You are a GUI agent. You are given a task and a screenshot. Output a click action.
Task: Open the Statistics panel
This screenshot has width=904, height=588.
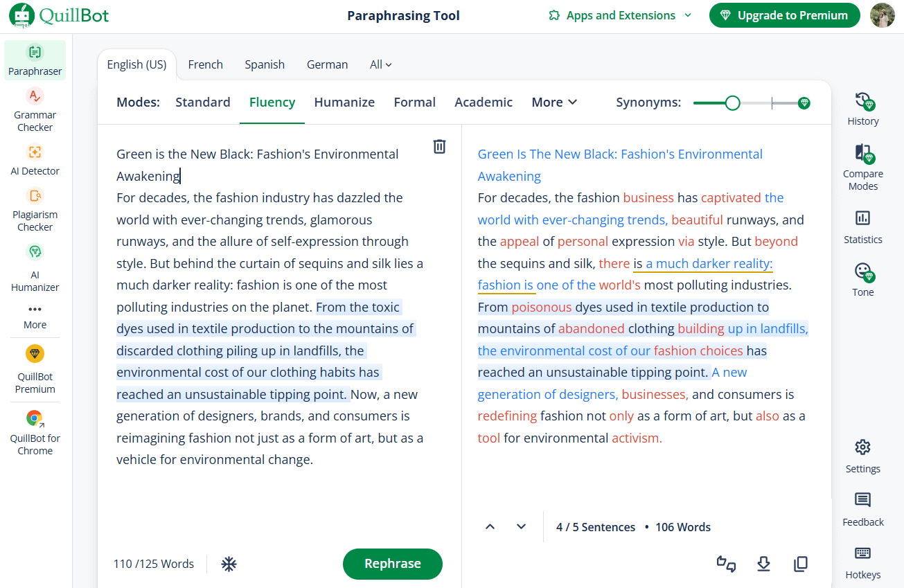point(863,227)
